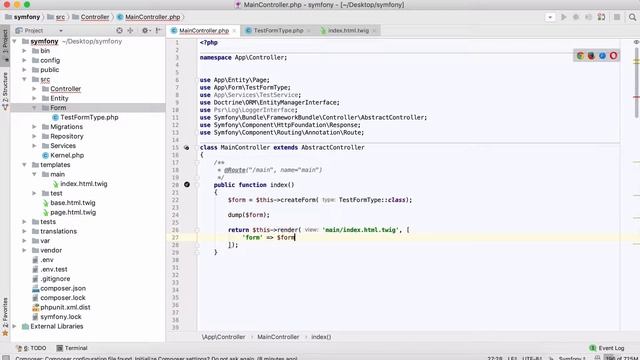This screenshot has width=640, height=360.
Task: Select composer.json file
Action: point(59,288)
